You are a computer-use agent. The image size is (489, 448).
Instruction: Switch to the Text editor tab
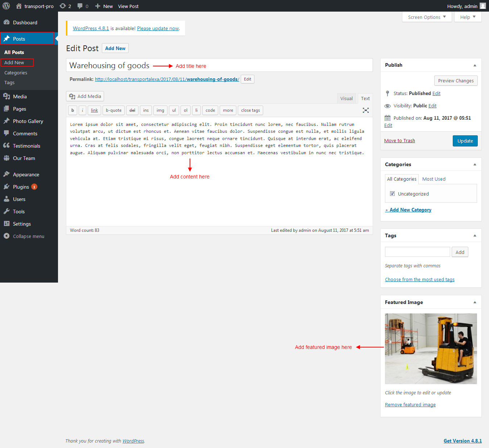[x=365, y=98]
